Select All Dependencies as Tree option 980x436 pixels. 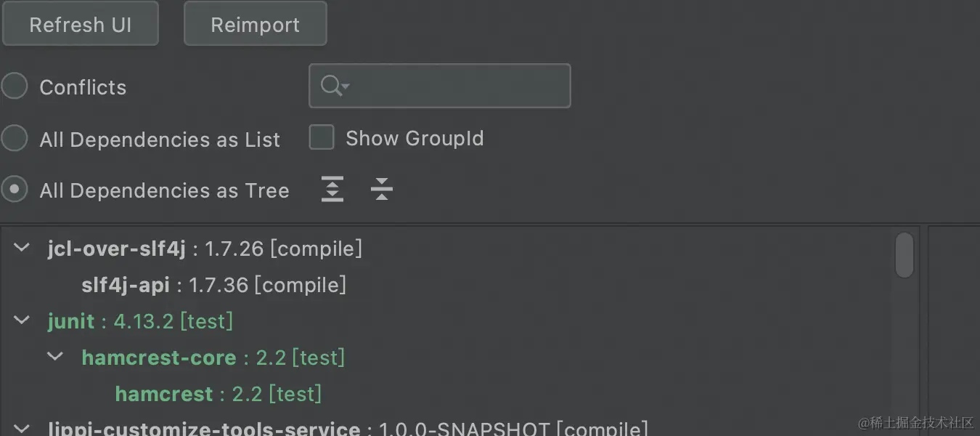click(15, 190)
